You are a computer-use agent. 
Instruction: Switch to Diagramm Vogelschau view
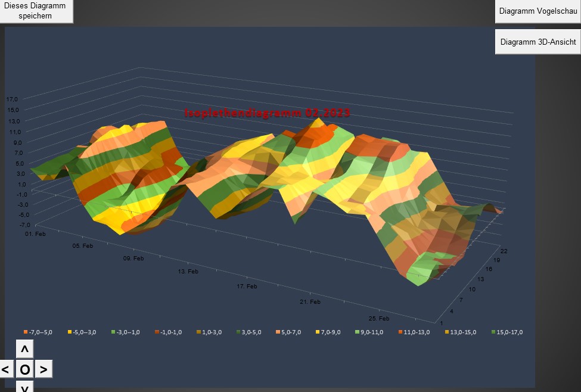coord(537,11)
